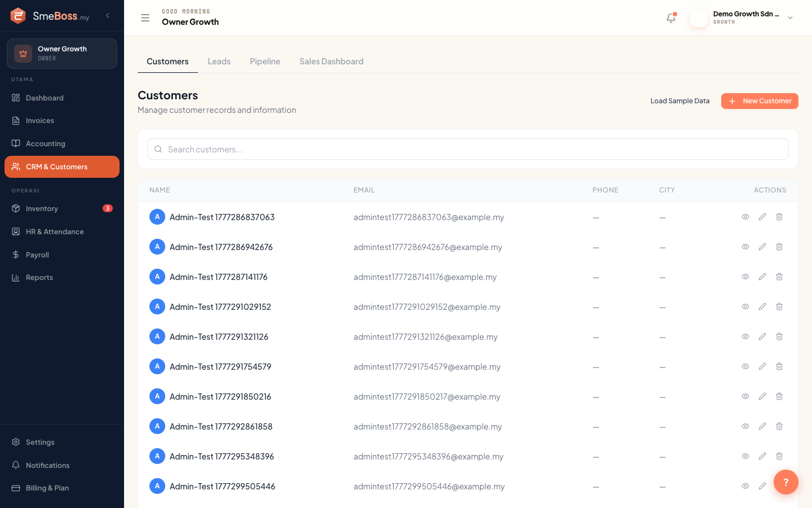Edit customer Admin-Test 1777286837063
This screenshot has width=812, height=508.
762,217
